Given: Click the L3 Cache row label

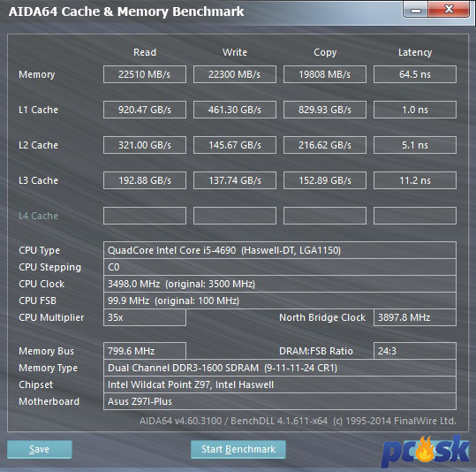Looking at the screenshot, I should coord(38,180).
